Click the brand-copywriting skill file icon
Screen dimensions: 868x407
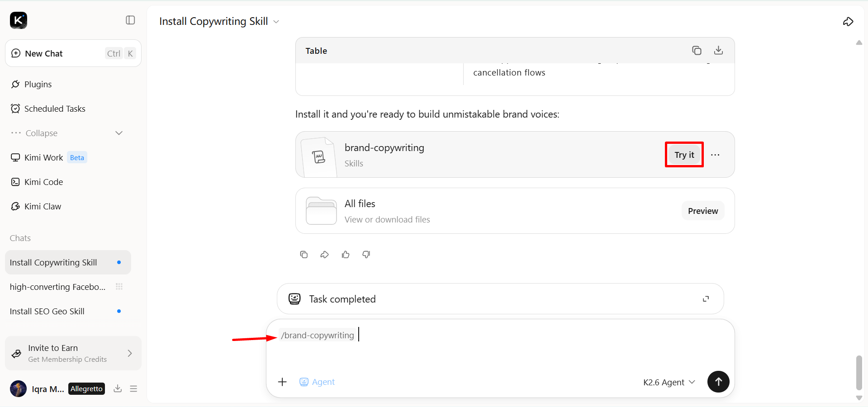point(319,157)
